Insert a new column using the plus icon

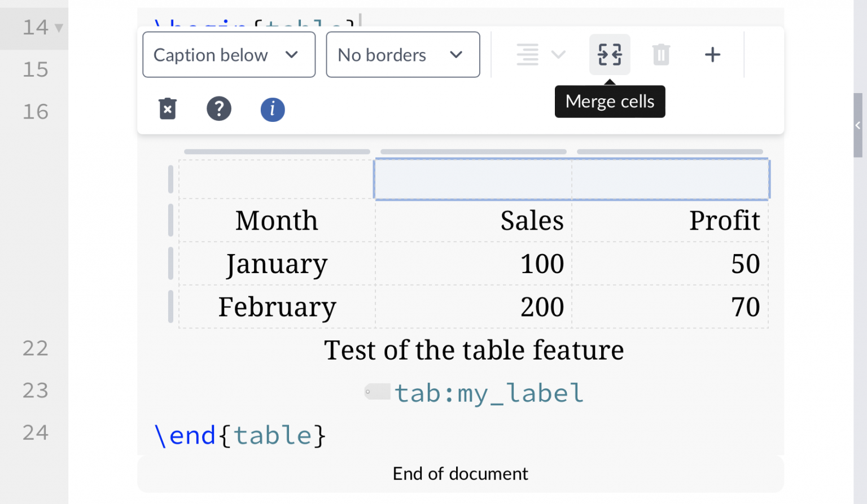tap(712, 54)
